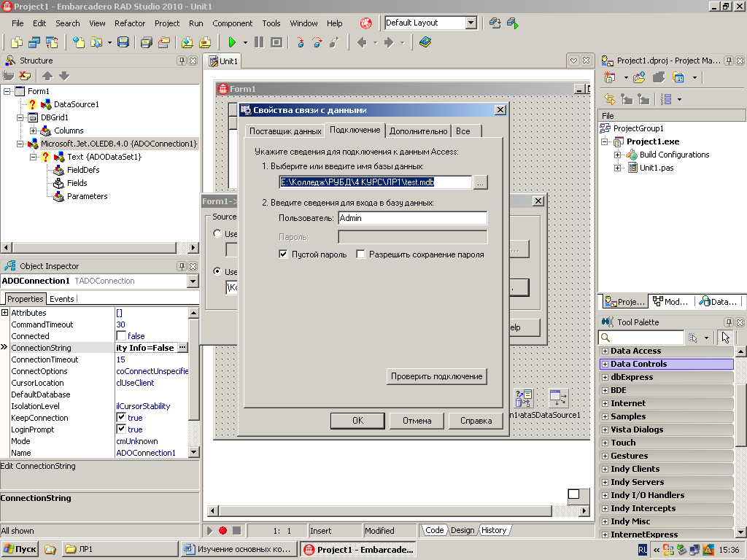Switch to the Code view tab
The width and height of the screenshot is (747, 560).
(x=434, y=530)
